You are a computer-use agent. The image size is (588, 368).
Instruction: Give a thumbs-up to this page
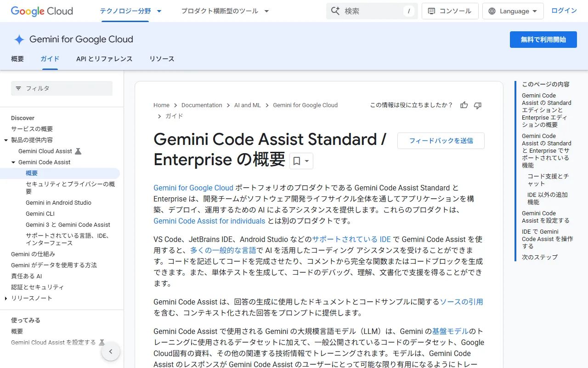click(464, 105)
